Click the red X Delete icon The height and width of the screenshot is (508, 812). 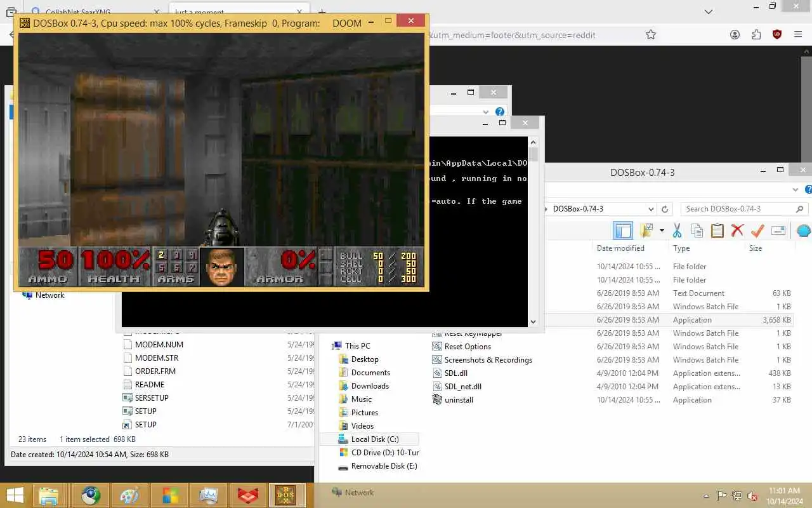[737, 231]
